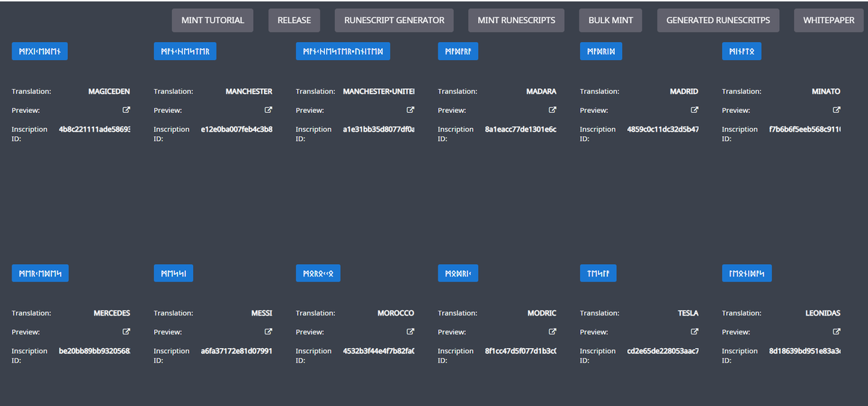Select the MOROCCO translation text
Viewport: 868px width, 406px height.
tap(396, 313)
